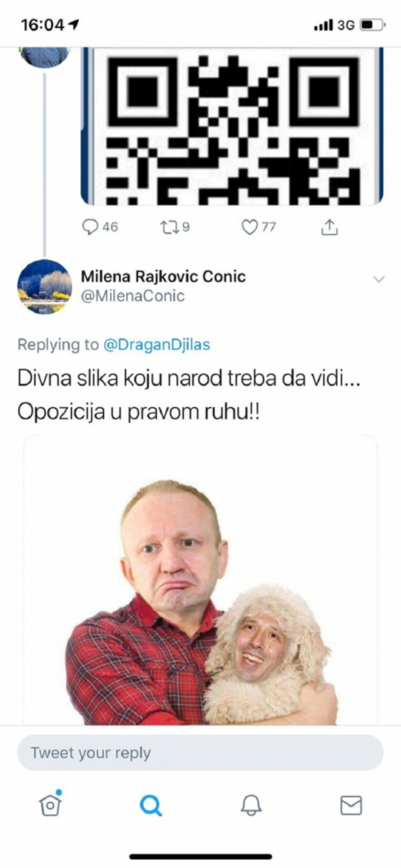
Task: Tap the reply bubble icon showing 46
Action: coord(90,227)
